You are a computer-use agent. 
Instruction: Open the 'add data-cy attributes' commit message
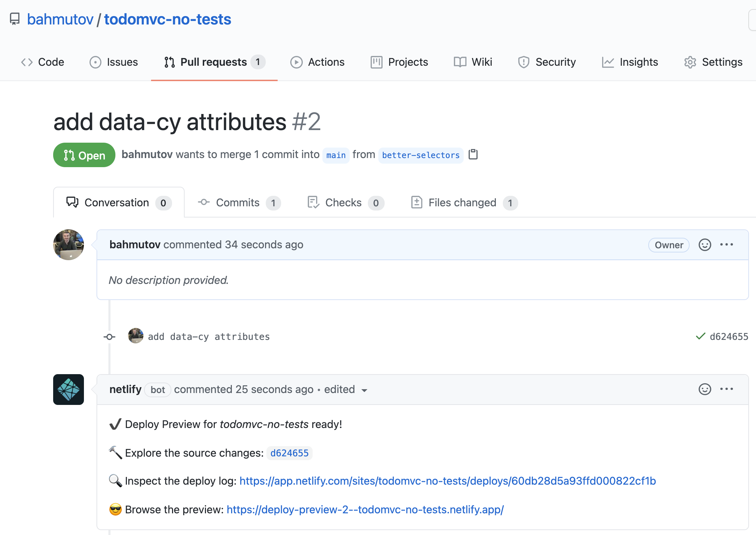209,336
